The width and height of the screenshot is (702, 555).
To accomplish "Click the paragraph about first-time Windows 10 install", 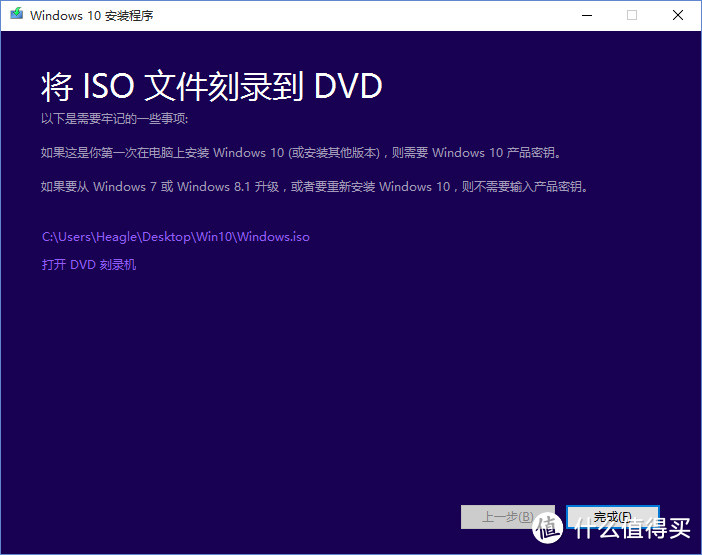I will [x=301, y=153].
